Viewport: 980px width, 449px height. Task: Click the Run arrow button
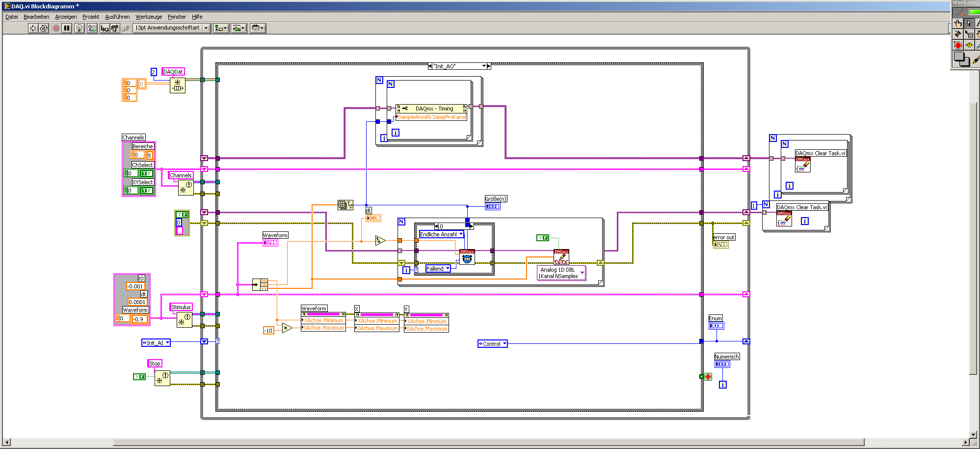pyautogui.click(x=33, y=28)
